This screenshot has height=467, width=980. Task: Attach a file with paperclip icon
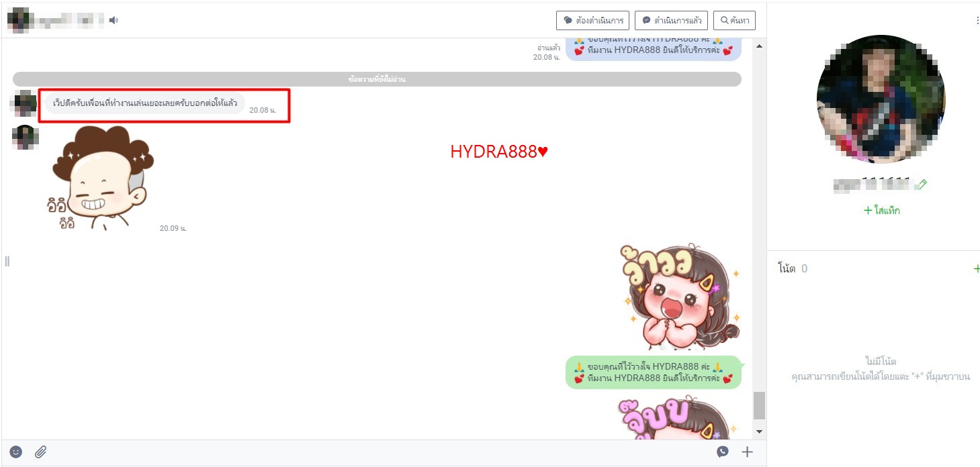(x=41, y=452)
